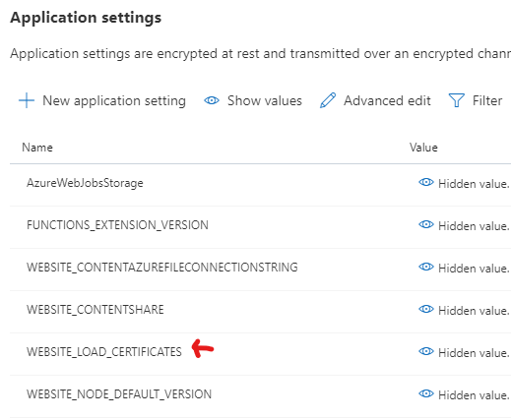Reveal WEBSITE_LOAD_CERTIFICATES hidden value
Screen dimensions: 511x420
(426, 351)
